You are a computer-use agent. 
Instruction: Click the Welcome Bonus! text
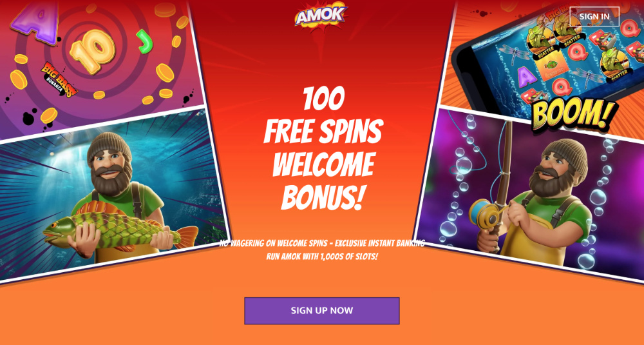point(324,181)
